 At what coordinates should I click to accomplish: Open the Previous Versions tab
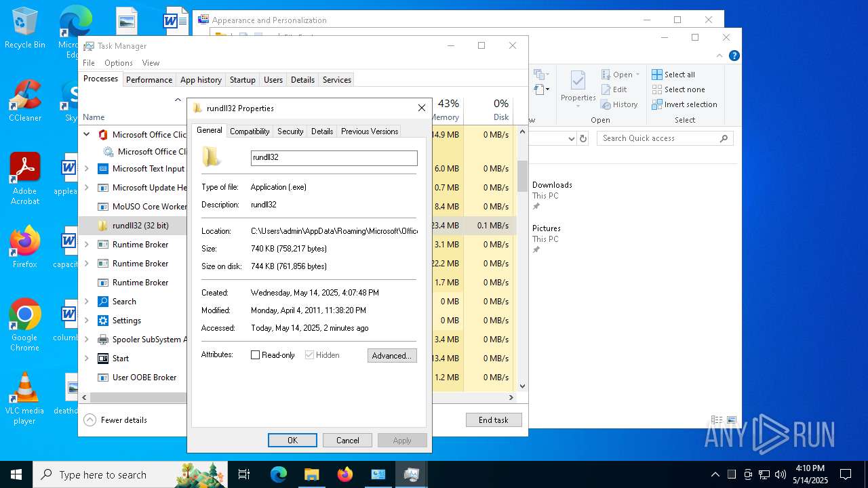click(x=370, y=131)
